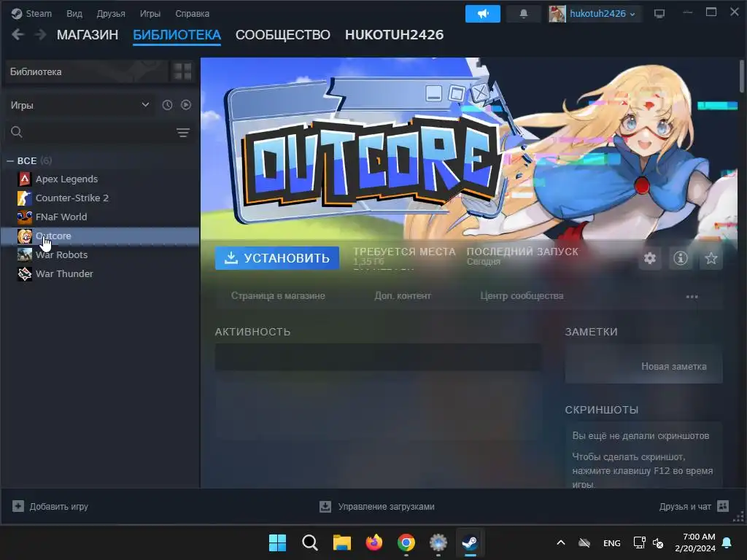Click the hukotuh2426 profile avatar
The width and height of the screenshot is (747, 560).
point(557,13)
